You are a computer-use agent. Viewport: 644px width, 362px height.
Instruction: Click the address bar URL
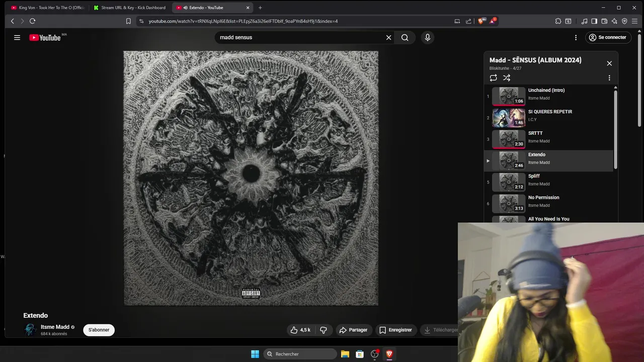(243, 21)
